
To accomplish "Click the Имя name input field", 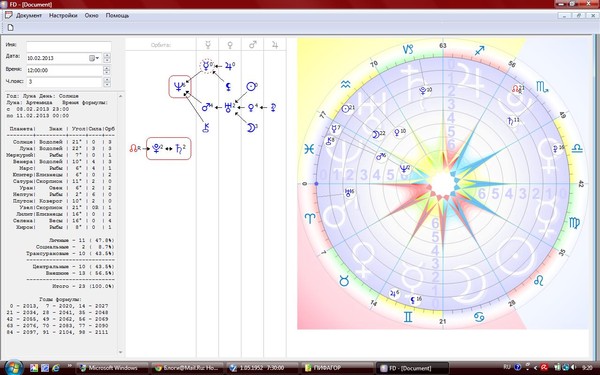I will (69, 46).
